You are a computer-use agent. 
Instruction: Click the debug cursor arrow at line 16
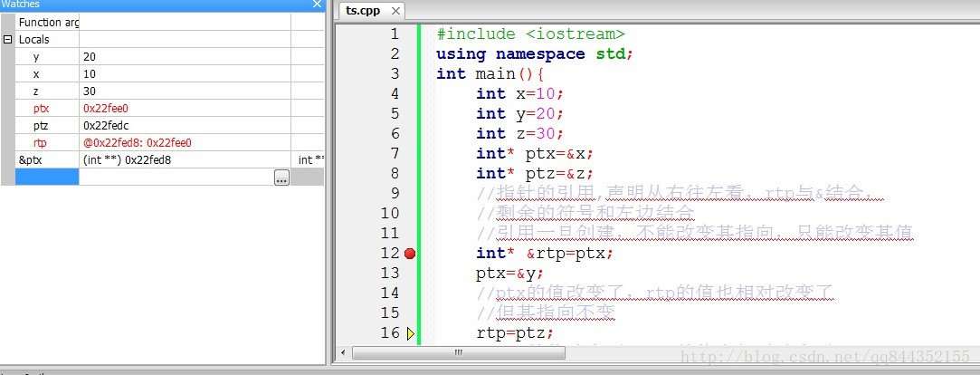(x=410, y=333)
